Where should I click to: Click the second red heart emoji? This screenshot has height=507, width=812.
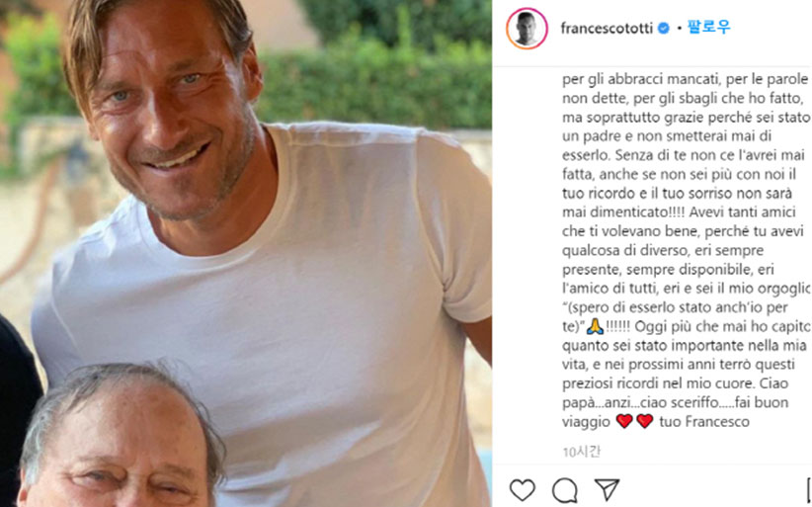click(645, 422)
